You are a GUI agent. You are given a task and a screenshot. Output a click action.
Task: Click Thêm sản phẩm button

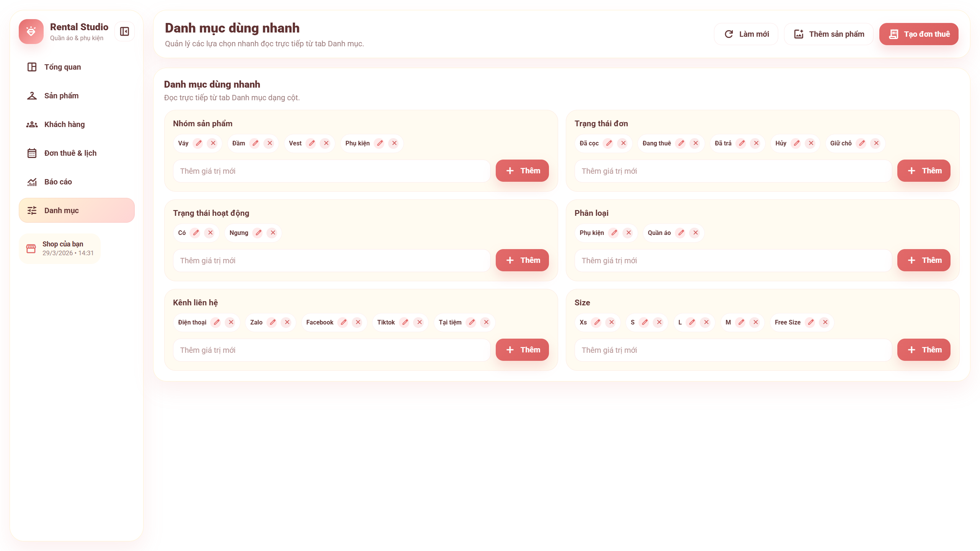829,34
